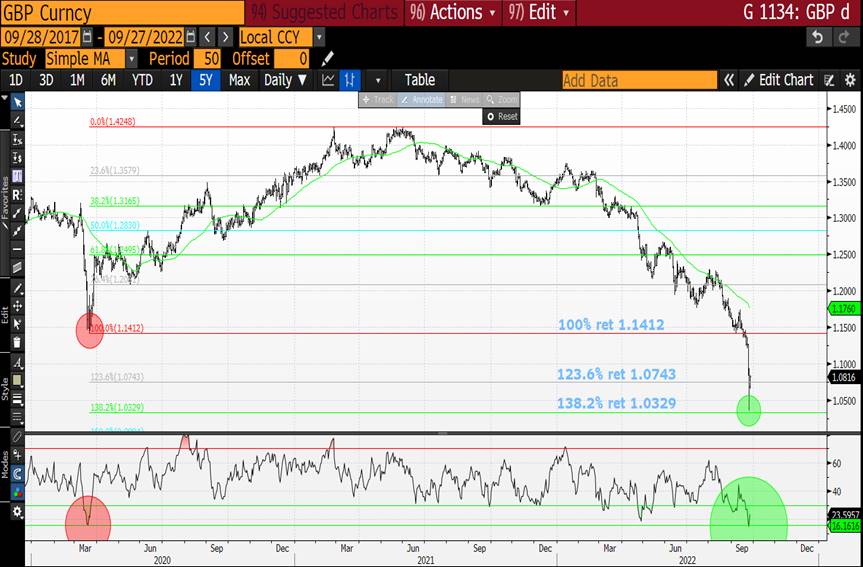Click the start date field 09/28/2017
This screenshot has height=567, width=863.
pyautogui.click(x=41, y=37)
